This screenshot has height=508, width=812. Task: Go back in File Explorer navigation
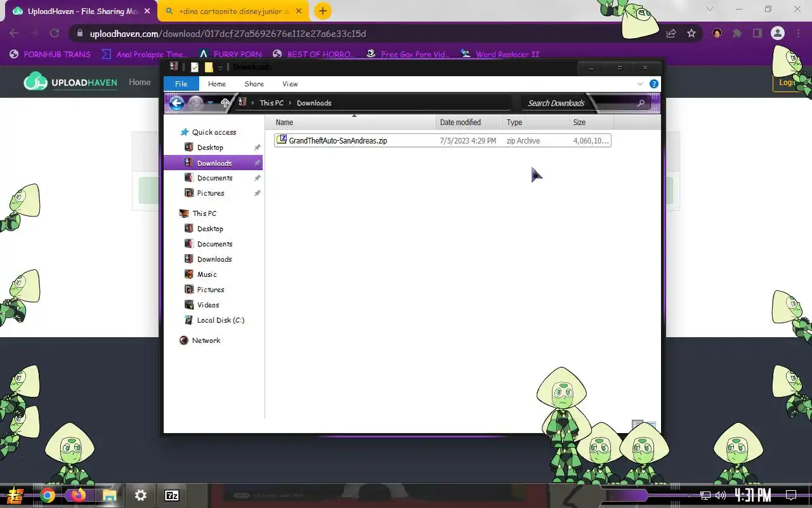tap(176, 103)
